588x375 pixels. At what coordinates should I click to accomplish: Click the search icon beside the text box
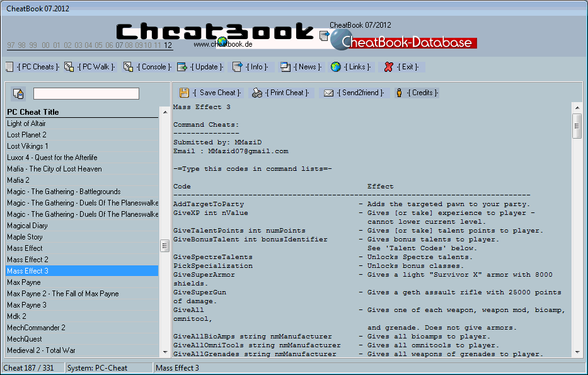(x=19, y=94)
